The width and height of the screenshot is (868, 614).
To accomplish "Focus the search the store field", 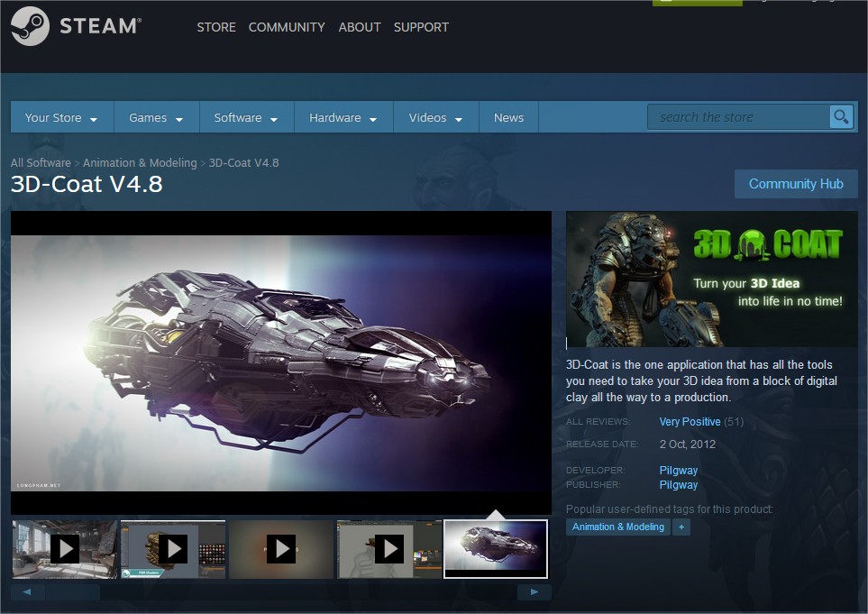I will 737,117.
